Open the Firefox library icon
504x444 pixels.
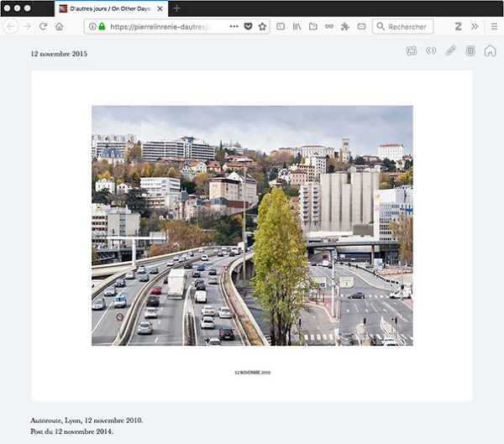(x=297, y=27)
